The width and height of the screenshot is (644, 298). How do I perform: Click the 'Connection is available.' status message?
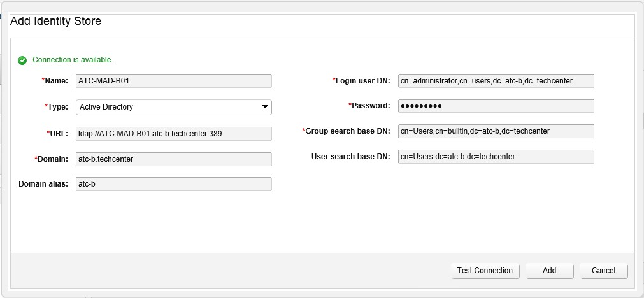coord(73,60)
